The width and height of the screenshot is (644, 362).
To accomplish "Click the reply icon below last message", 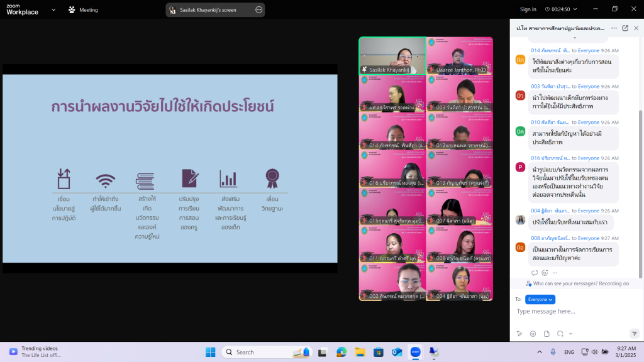I will [x=535, y=273].
